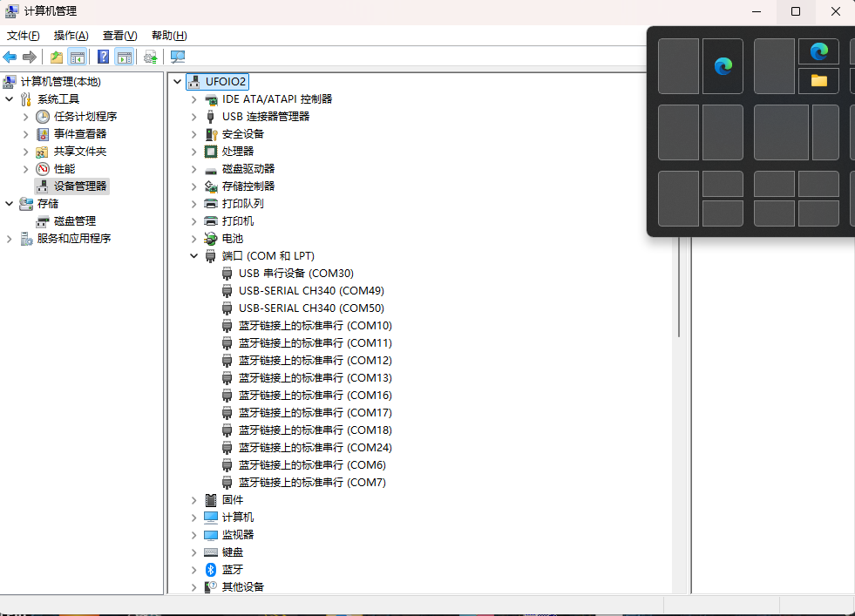Select 蓝牙链接上的标准串行 (COM12)
The width and height of the screenshot is (855, 616).
pyautogui.click(x=316, y=361)
